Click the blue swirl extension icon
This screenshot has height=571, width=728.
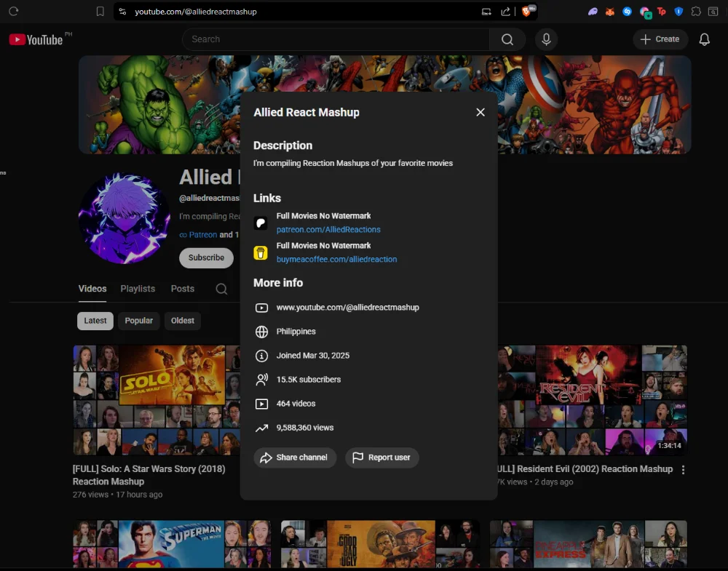627,12
